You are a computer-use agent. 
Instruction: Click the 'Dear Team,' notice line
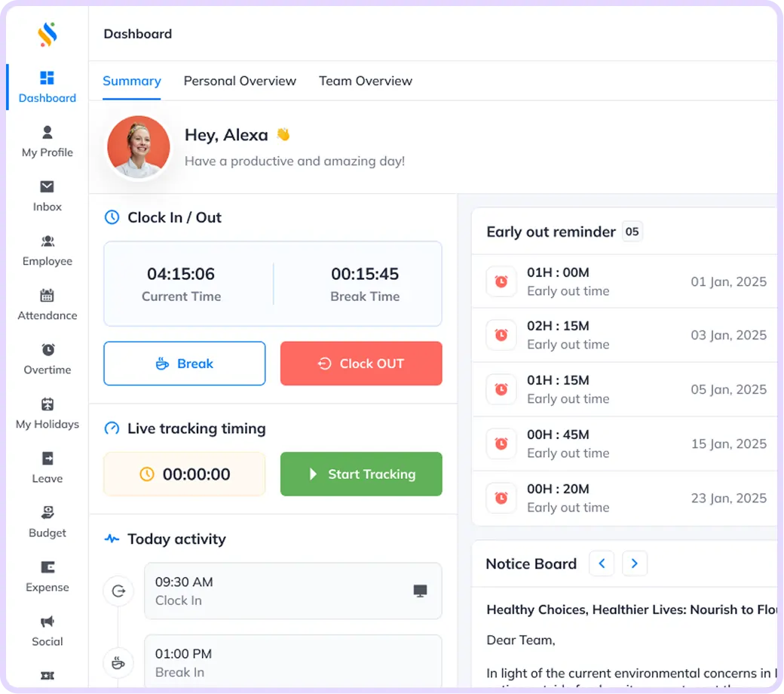[521, 640]
